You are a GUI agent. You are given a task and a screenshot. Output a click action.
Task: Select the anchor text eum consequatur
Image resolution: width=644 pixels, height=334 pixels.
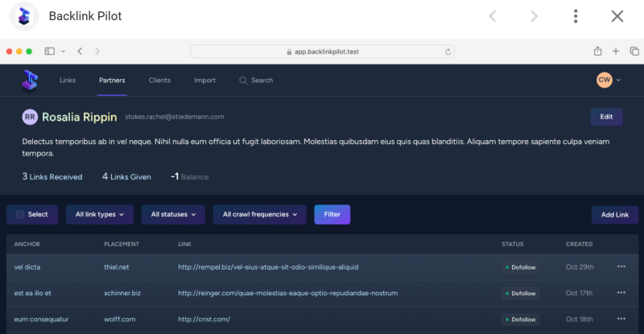tap(42, 320)
